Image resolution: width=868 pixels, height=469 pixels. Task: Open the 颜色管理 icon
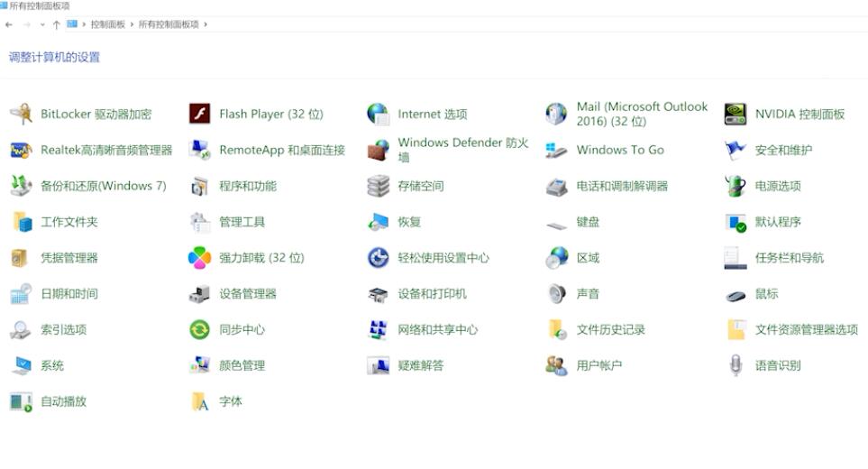[x=199, y=366]
